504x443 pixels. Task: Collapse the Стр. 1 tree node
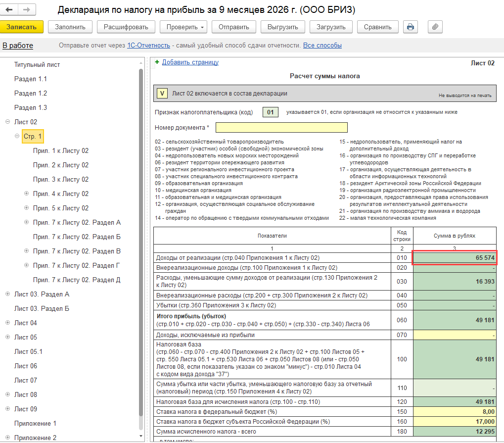(17, 136)
